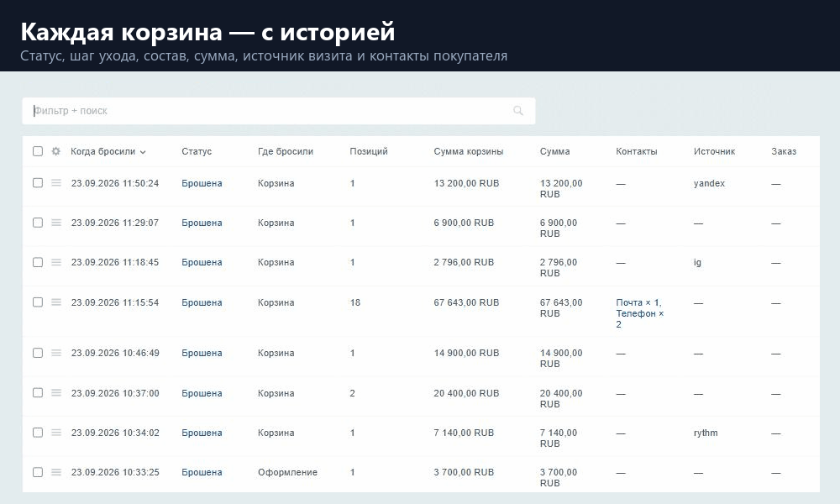The height and width of the screenshot is (504, 840).
Task: Check the row dated 23.09.2026 11:18:45
Action: 38,262
